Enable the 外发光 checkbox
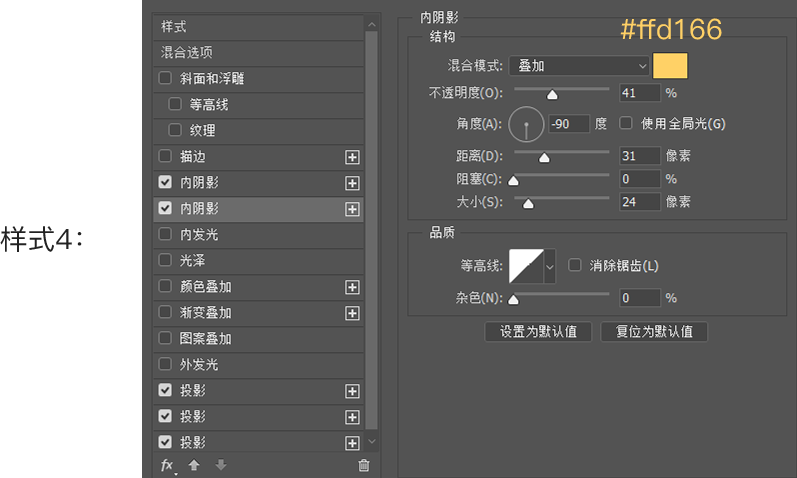 tap(165, 364)
